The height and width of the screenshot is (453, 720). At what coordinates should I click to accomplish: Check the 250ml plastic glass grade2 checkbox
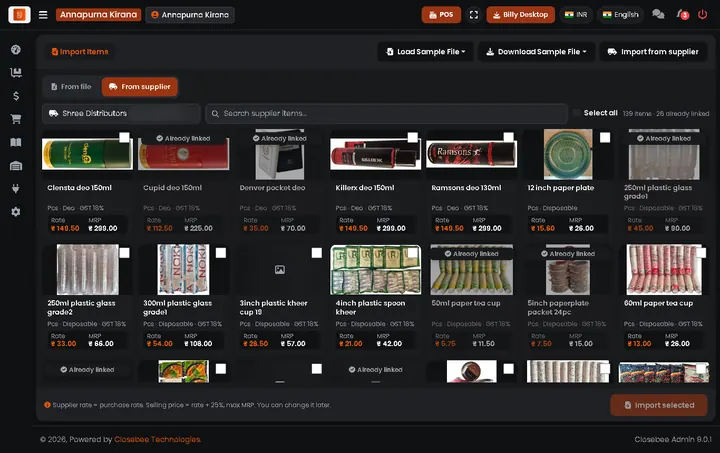(124, 253)
